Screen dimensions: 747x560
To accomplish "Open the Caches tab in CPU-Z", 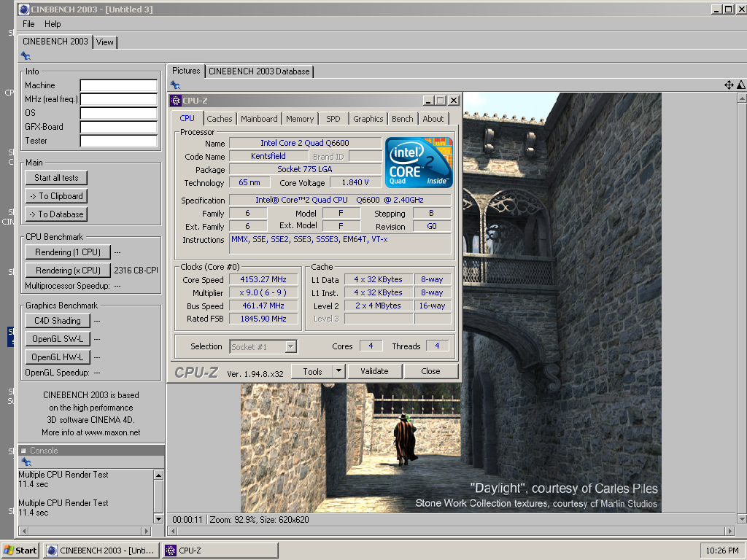I will coord(219,119).
